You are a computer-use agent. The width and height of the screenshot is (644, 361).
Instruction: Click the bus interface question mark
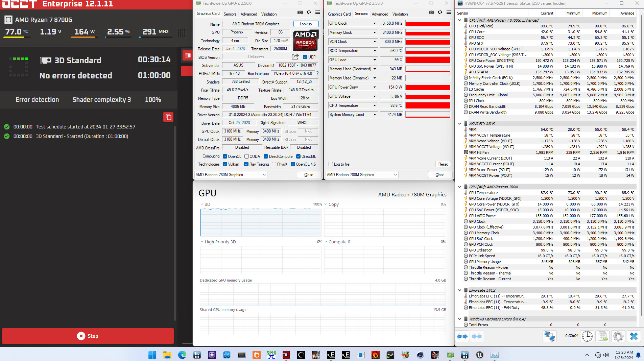[x=317, y=73]
